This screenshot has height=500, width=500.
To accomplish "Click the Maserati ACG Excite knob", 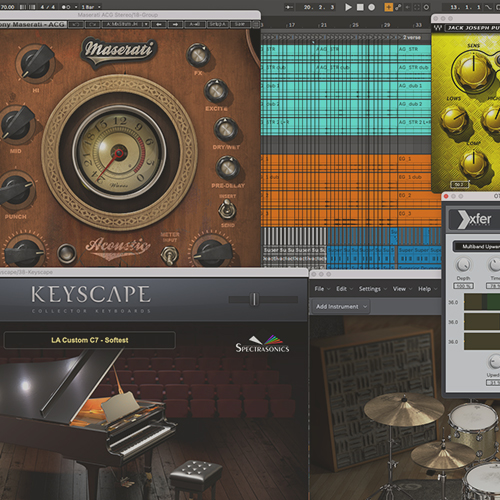I will pyautogui.click(x=216, y=91).
